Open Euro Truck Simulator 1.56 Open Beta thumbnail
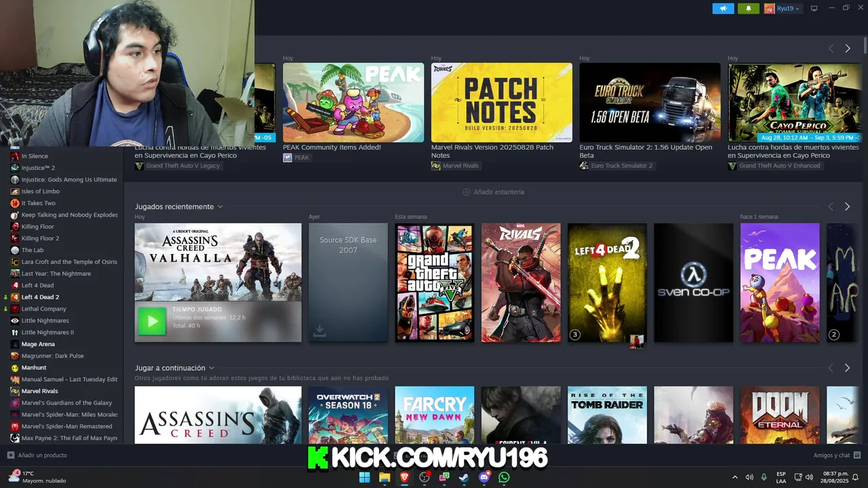 (x=650, y=103)
